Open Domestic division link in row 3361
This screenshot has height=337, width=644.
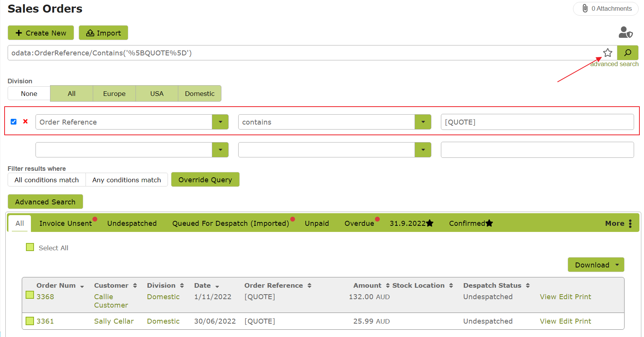[x=163, y=321]
